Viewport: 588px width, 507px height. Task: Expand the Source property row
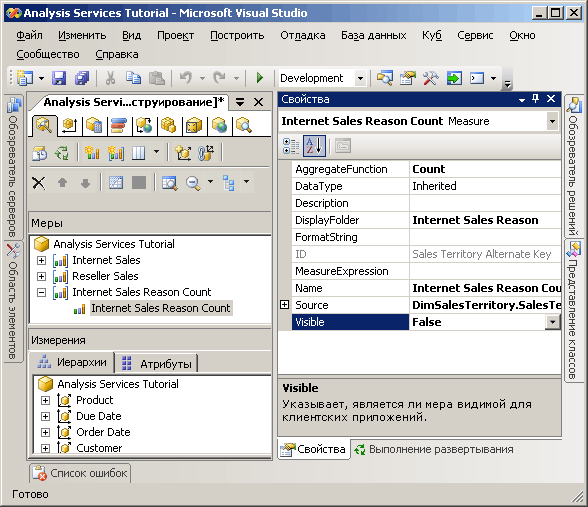point(285,305)
